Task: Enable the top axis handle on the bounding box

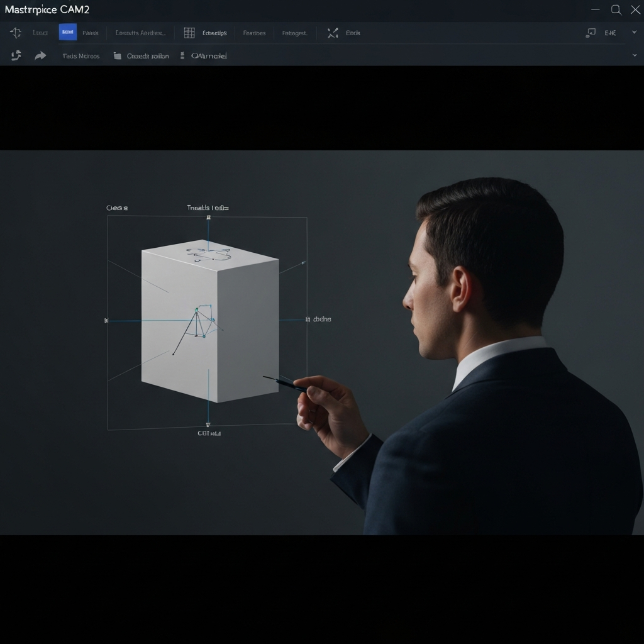Action: 208,216
